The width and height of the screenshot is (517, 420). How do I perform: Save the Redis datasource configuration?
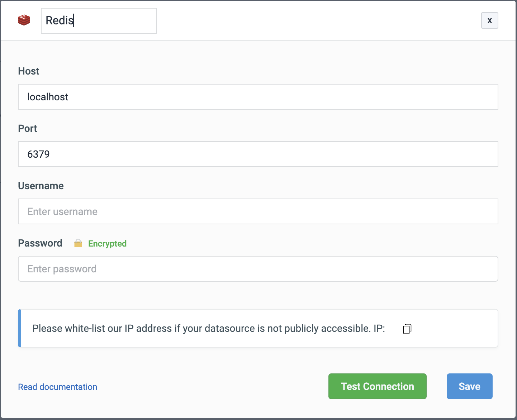pyautogui.click(x=469, y=386)
